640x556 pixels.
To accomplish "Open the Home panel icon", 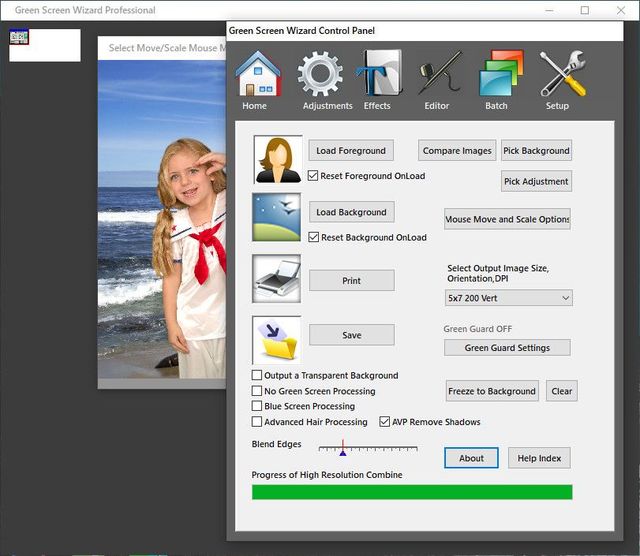I will (x=257, y=76).
